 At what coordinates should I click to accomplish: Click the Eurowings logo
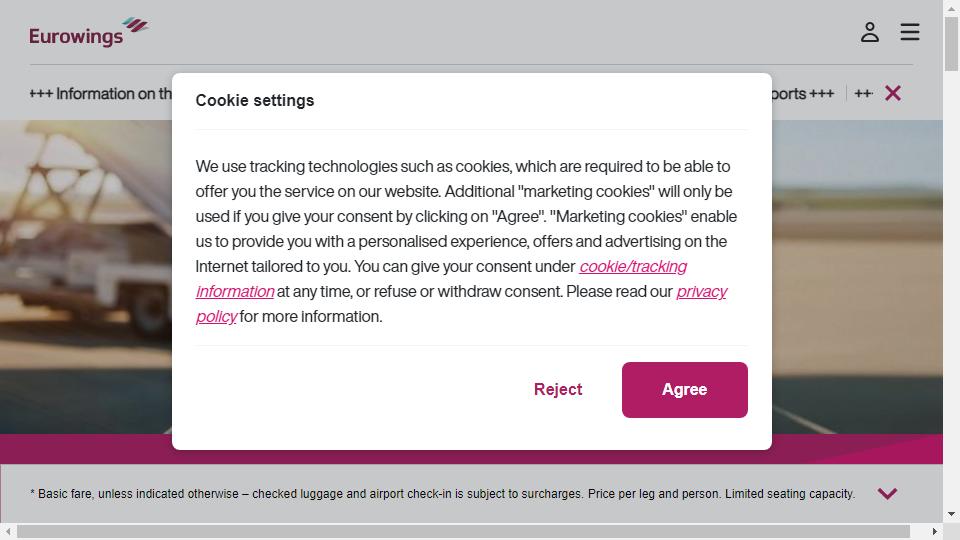click(x=89, y=32)
